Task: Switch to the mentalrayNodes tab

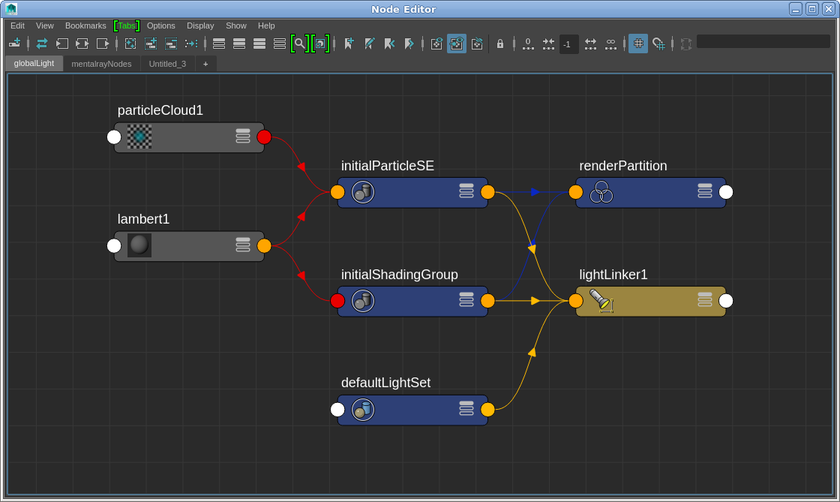Action: tap(101, 64)
